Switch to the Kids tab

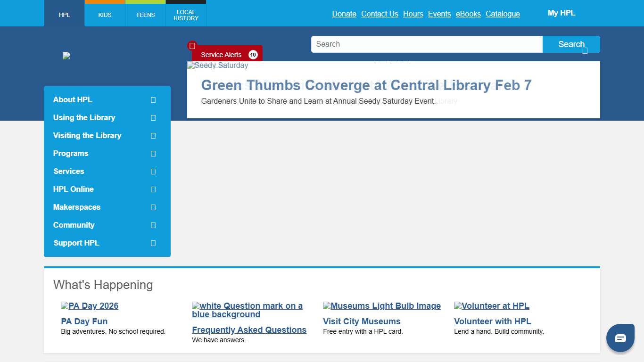point(105,15)
